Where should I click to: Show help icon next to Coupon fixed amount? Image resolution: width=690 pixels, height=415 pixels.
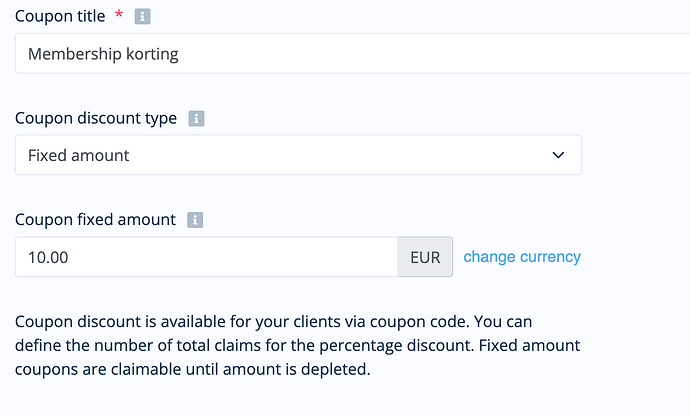pos(195,220)
